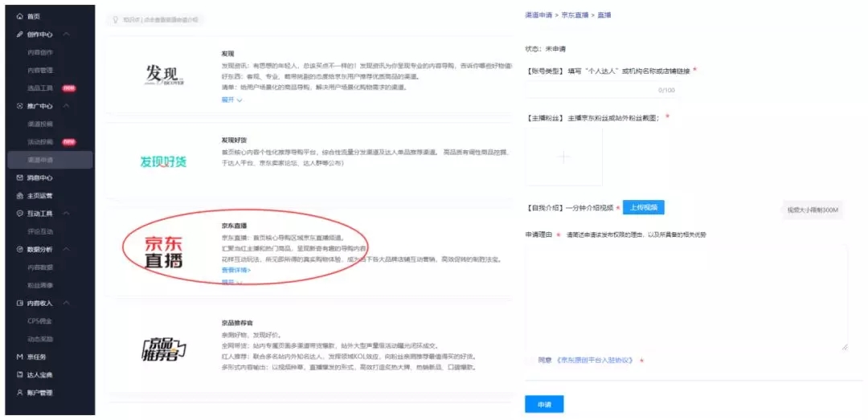
Task: Click 京东直播 in the breadcrumb
Action: coord(575,15)
